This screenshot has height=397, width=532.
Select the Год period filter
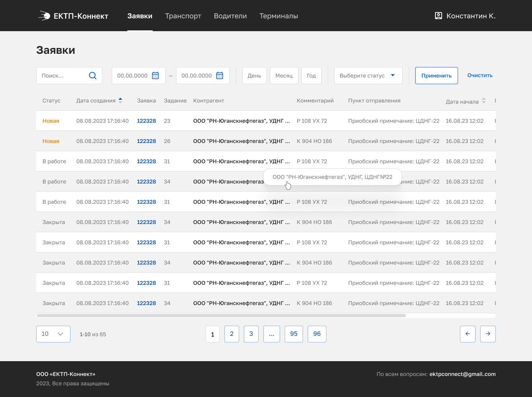(x=312, y=76)
